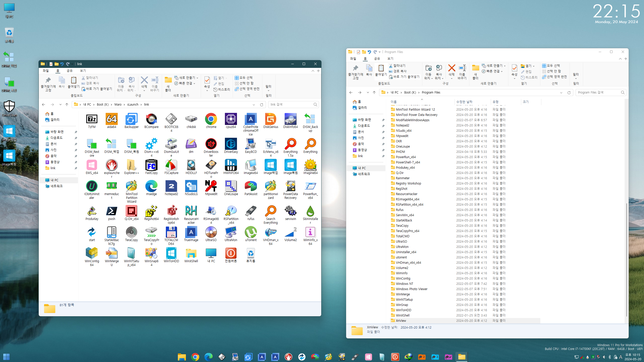Image resolution: width=644 pixels, height=362 pixels.
Task: Select the DiskGenius shortcut
Action: pyautogui.click(x=271, y=119)
